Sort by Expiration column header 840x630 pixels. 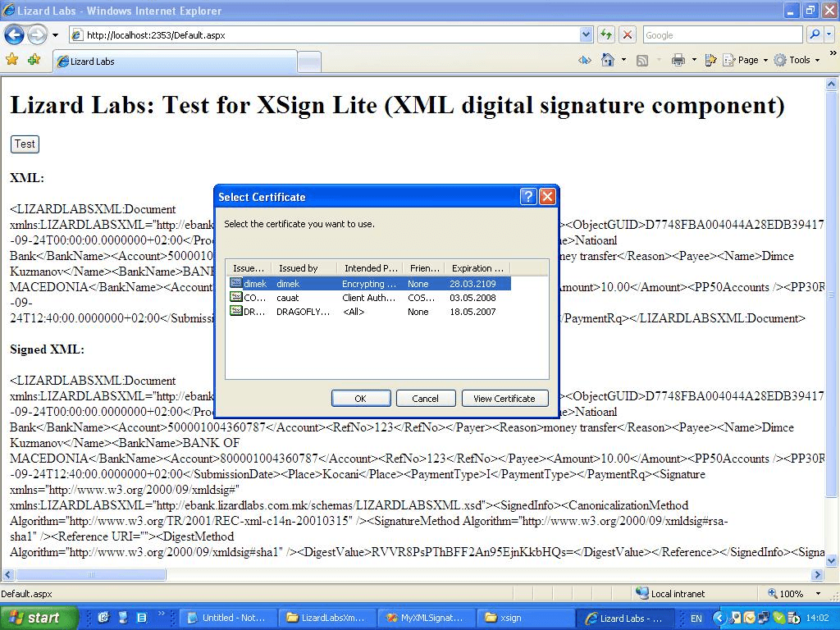coord(477,268)
